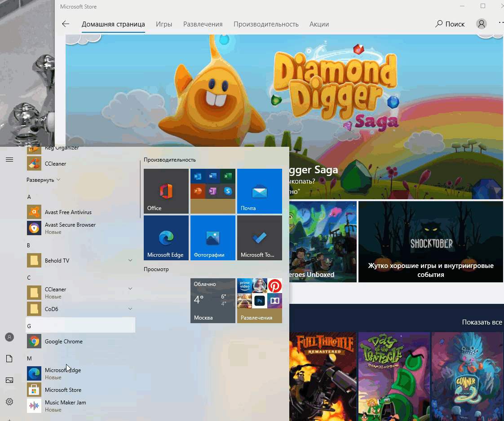Image resolution: width=504 pixels, height=421 pixels.
Task: Switch to the Игры tab
Action: pos(164,24)
